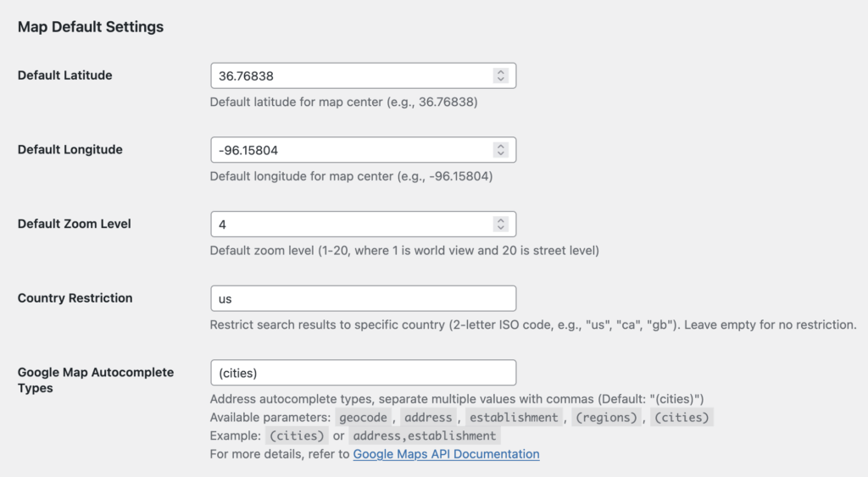
Task: Focus the Google Map Autocomplete Types field
Action: [363, 373]
